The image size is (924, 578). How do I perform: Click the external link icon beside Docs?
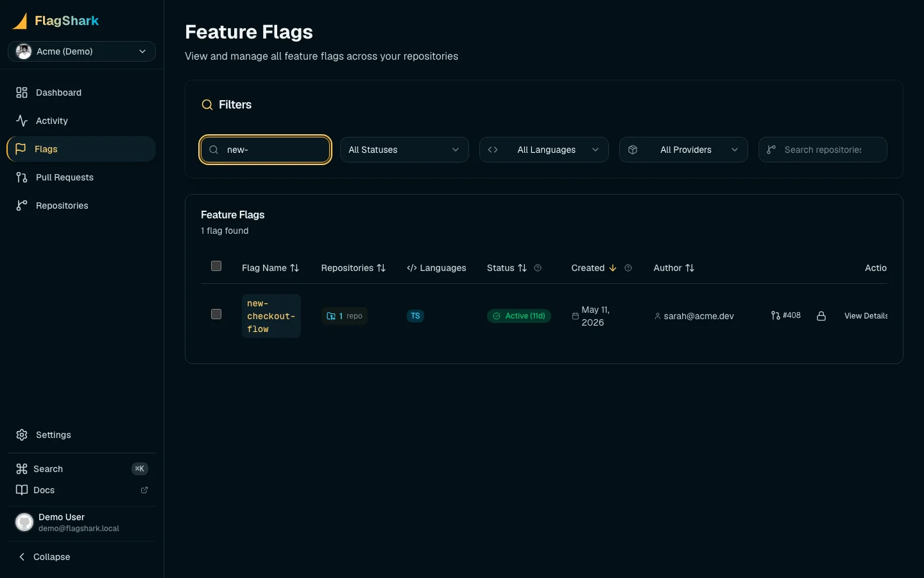144,490
